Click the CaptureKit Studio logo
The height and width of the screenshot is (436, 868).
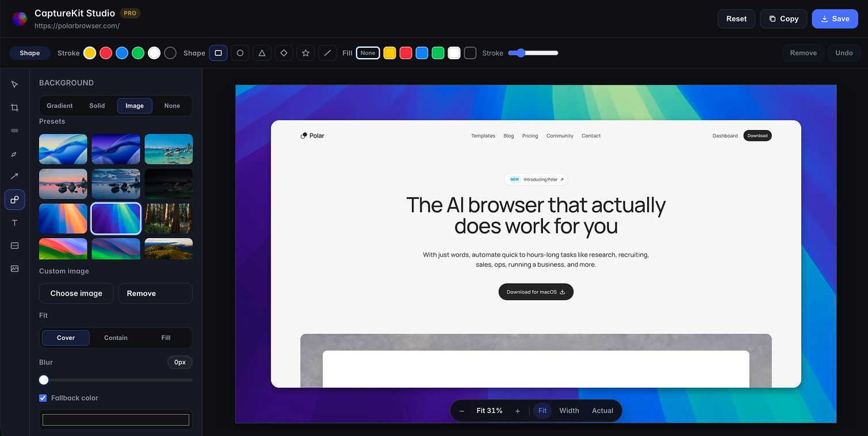[20, 18]
